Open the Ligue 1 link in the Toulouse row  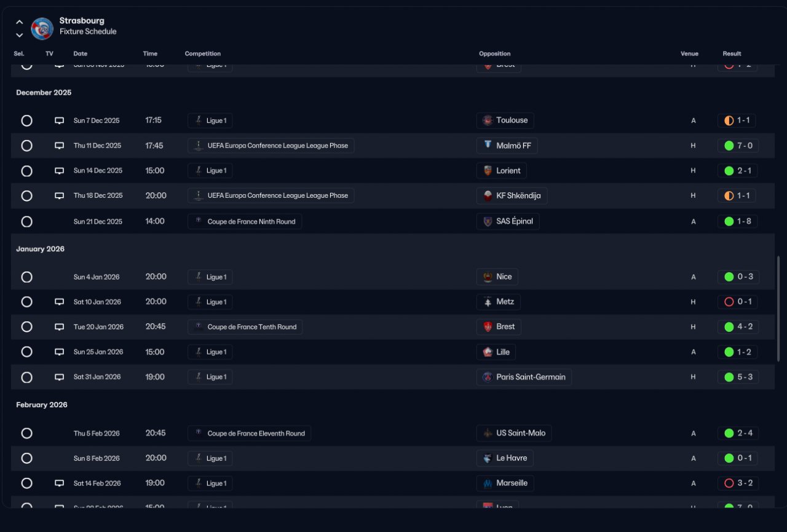(x=210, y=120)
